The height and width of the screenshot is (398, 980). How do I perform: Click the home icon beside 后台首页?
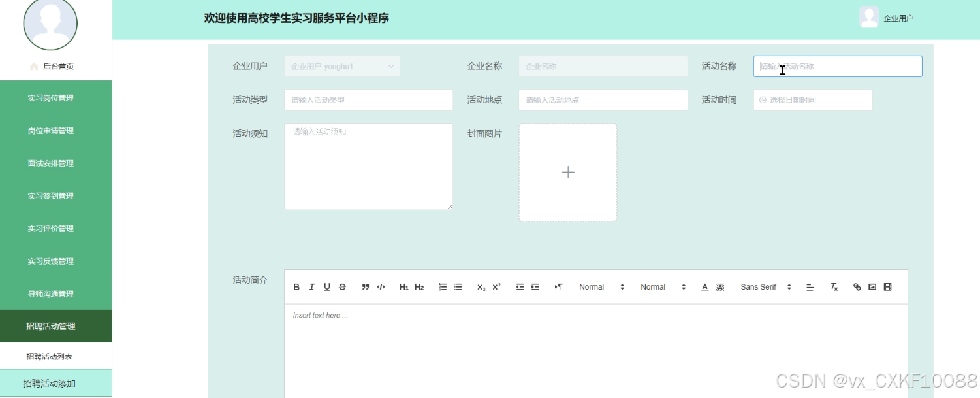click(34, 66)
